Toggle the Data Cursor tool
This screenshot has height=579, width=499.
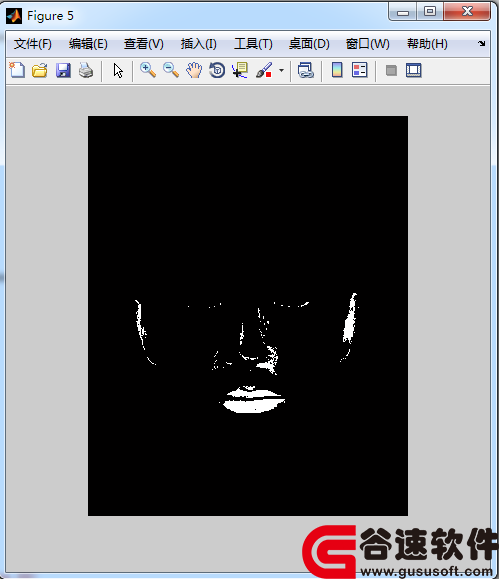(x=240, y=70)
